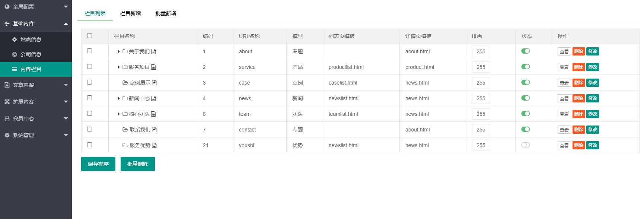Click the copyright icon for 公司信息

[15, 54]
